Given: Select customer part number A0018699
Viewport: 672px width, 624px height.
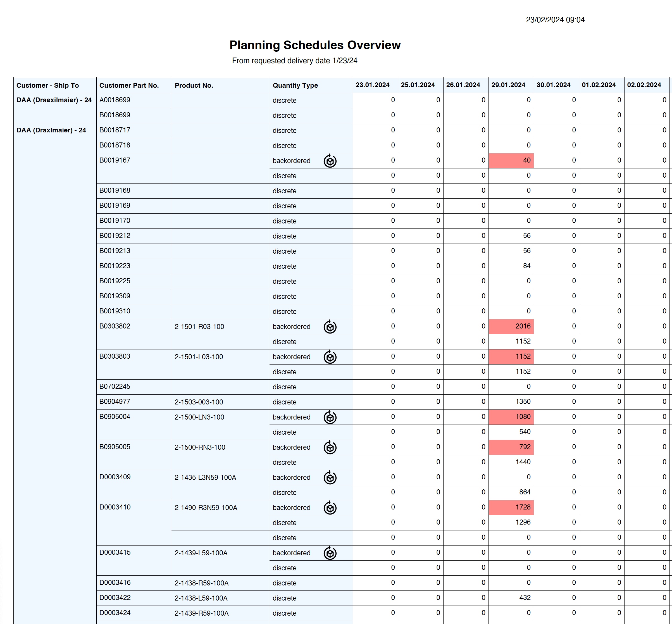Looking at the screenshot, I should [x=115, y=100].
